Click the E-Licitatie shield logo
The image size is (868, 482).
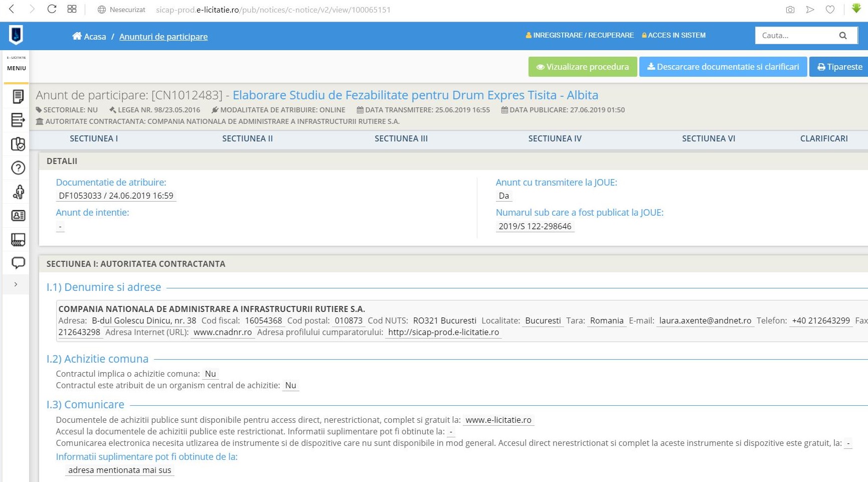[x=16, y=35]
